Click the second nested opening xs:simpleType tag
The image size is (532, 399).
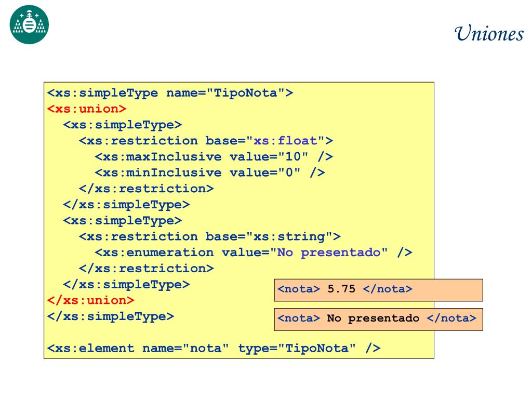[123, 220]
